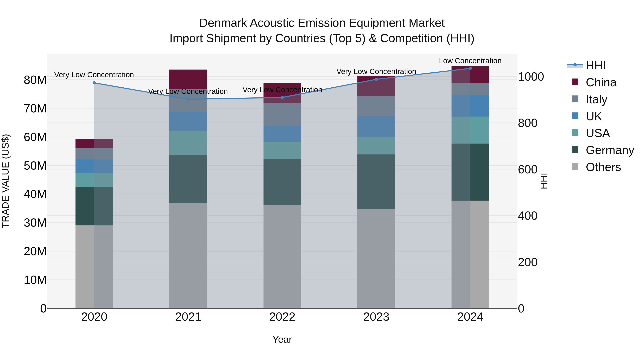Click the 2020 Very Low Concentration annotation
Viewport: 644px width, 362px height.
(94, 75)
